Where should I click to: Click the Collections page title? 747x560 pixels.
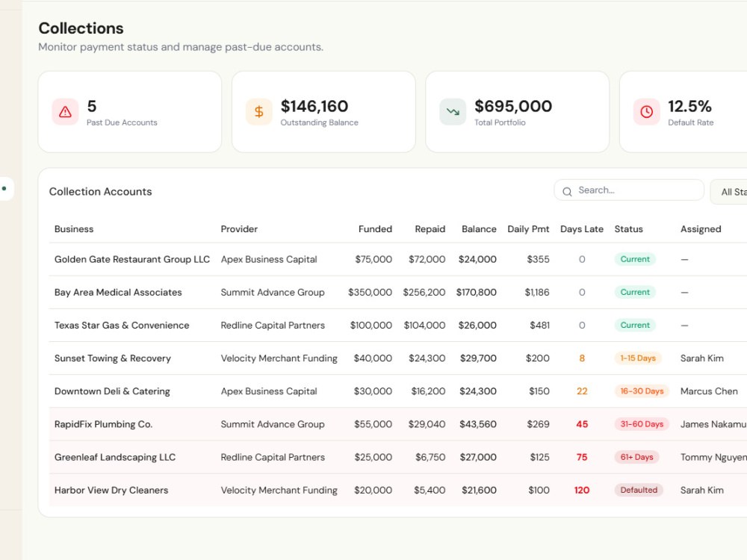tap(81, 28)
